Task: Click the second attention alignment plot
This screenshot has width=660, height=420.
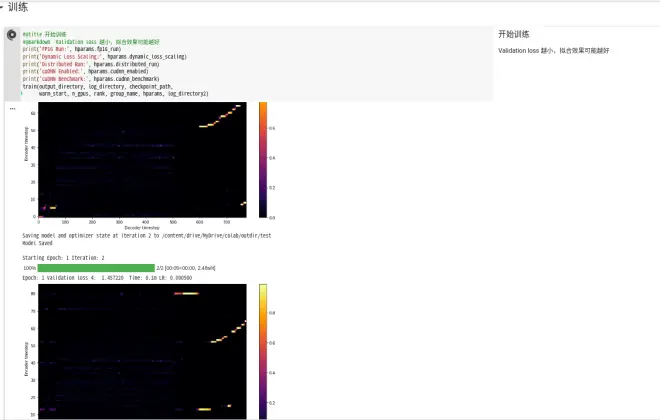Action: pyautogui.click(x=142, y=351)
